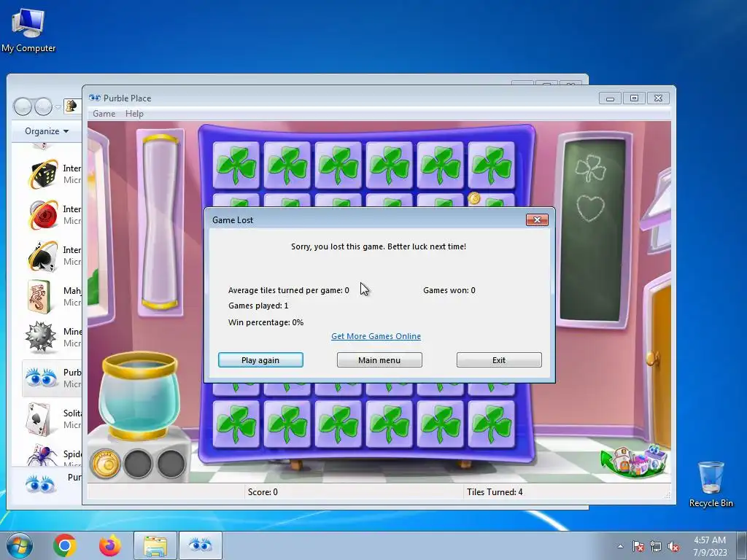Open the Windows Start menu
The height and width of the screenshot is (560, 747).
[x=20, y=545]
